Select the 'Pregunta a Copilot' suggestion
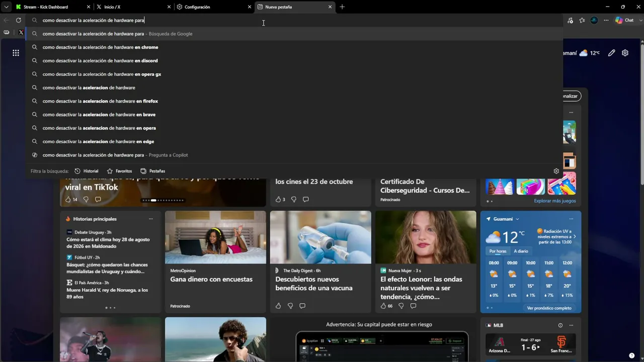Image resolution: width=644 pixels, height=362 pixels. tap(294, 155)
